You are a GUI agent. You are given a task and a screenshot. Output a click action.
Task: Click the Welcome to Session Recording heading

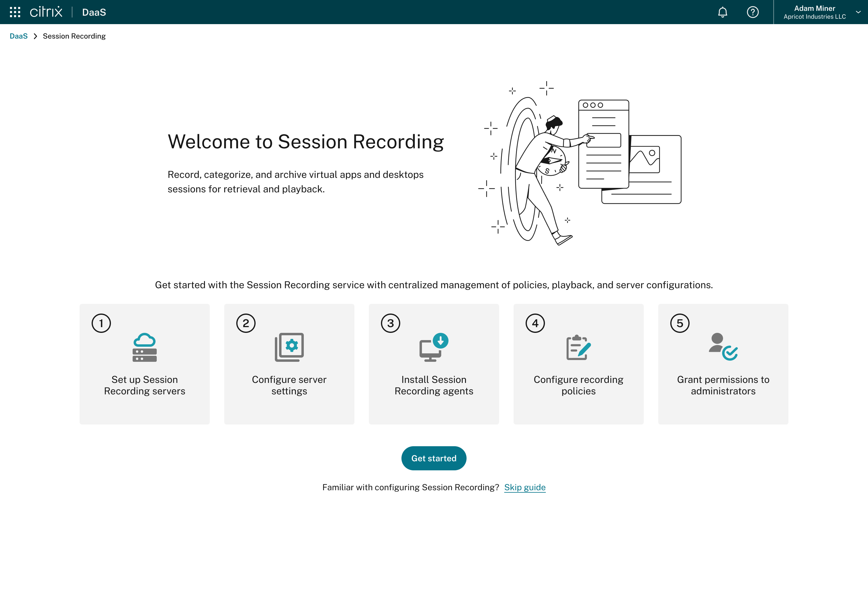(x=306, y=142)
